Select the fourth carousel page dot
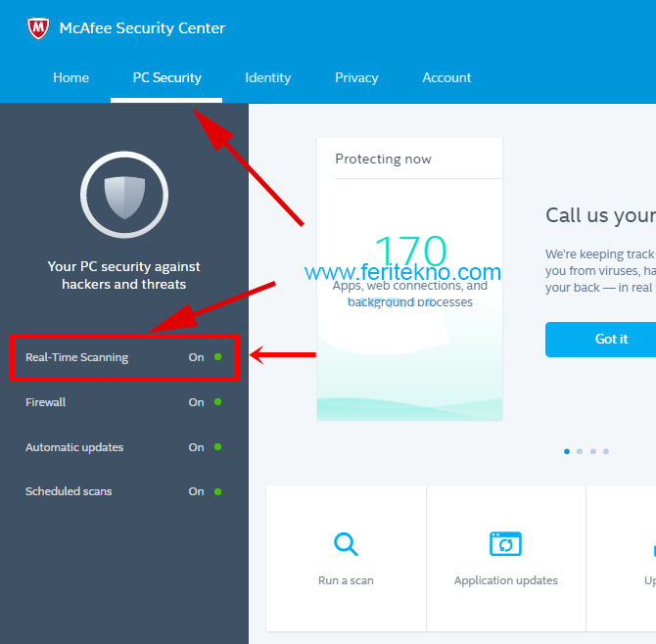Viewport: 656px width, 644px height. tap(606, 451)
